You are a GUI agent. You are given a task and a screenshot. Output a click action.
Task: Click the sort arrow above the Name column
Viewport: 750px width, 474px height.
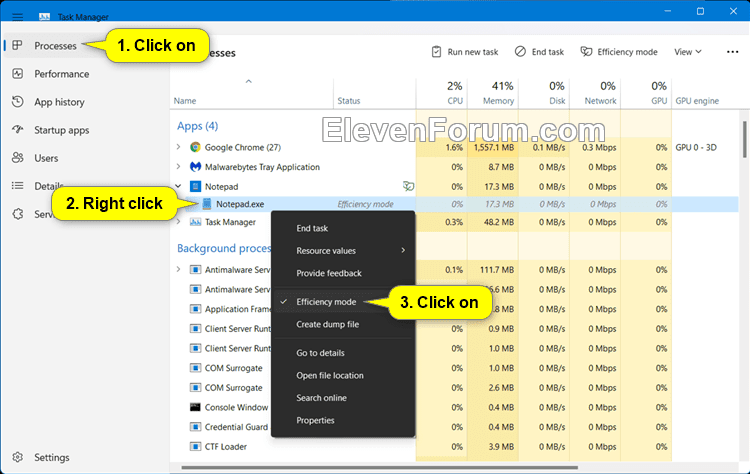[x=249, y=81]
